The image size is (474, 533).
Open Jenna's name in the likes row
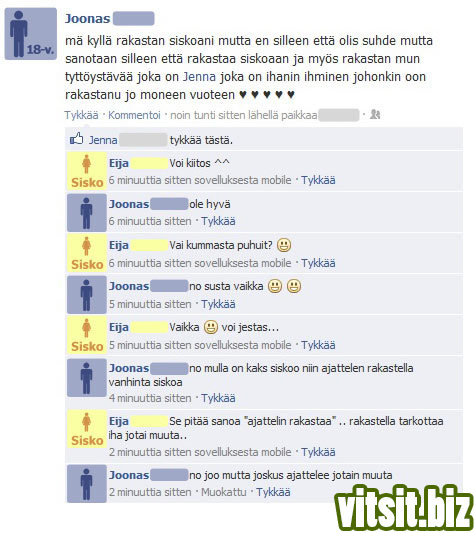(103, 140)
